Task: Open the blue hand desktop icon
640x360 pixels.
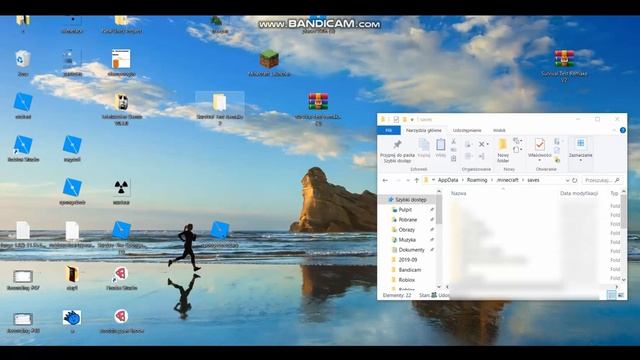Action: 72,318
